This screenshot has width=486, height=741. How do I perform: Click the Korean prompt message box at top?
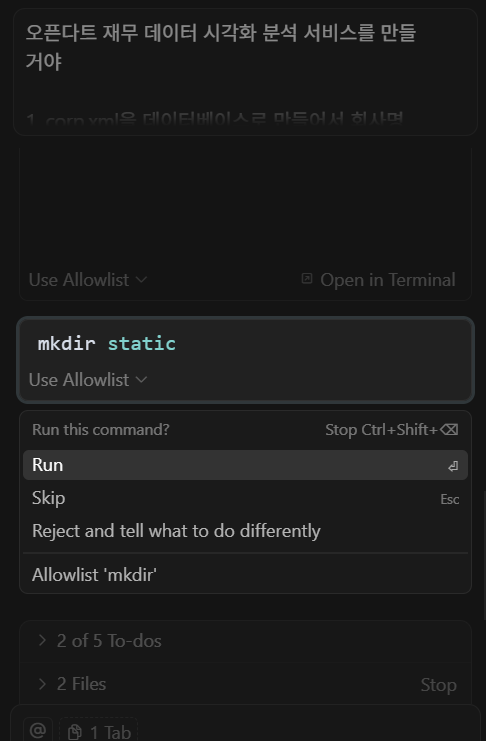click(245, 72)
